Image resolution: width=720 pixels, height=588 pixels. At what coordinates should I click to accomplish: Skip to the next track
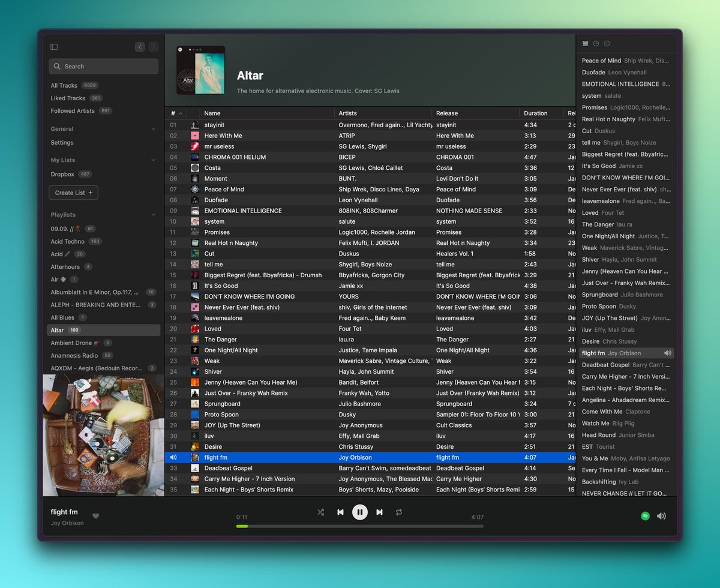[379, 512]
